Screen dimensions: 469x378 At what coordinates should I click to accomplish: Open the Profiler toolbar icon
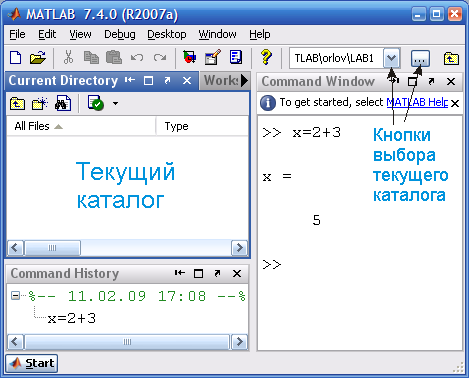236,57
